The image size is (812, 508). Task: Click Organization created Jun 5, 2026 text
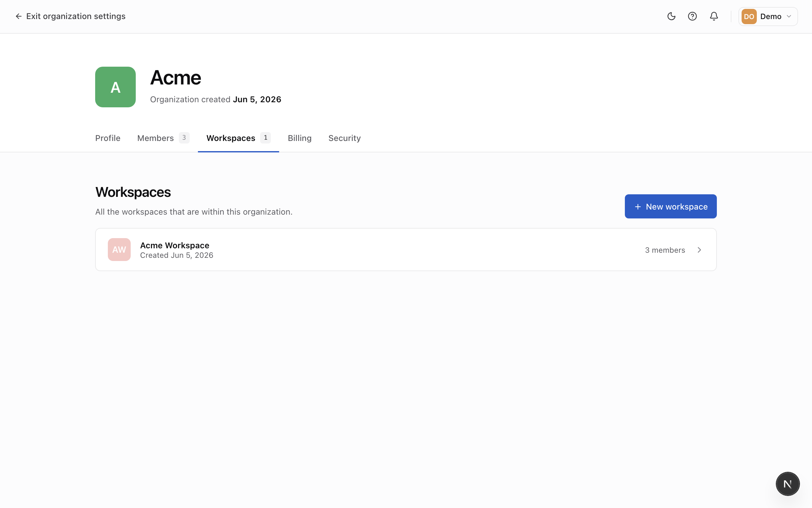216,99
